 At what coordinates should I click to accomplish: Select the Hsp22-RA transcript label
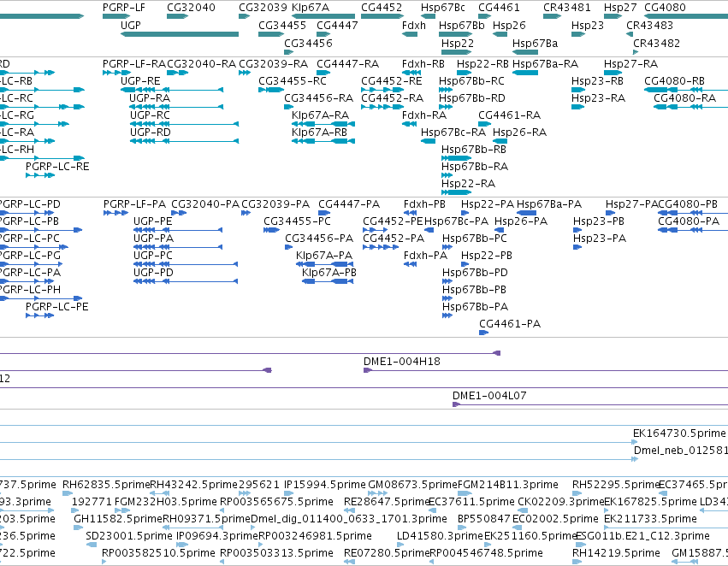(x=469, y=184)
